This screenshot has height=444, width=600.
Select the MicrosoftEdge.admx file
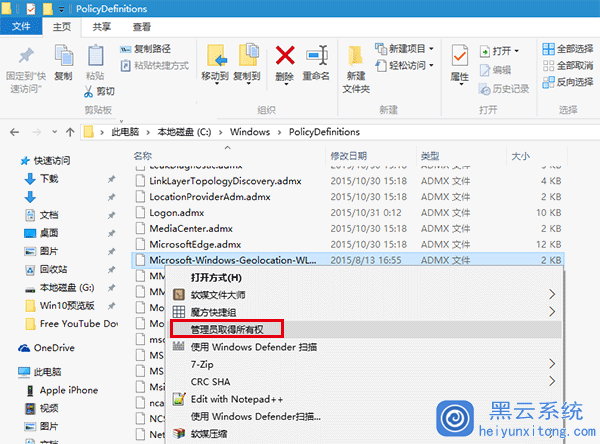point(195,244)
